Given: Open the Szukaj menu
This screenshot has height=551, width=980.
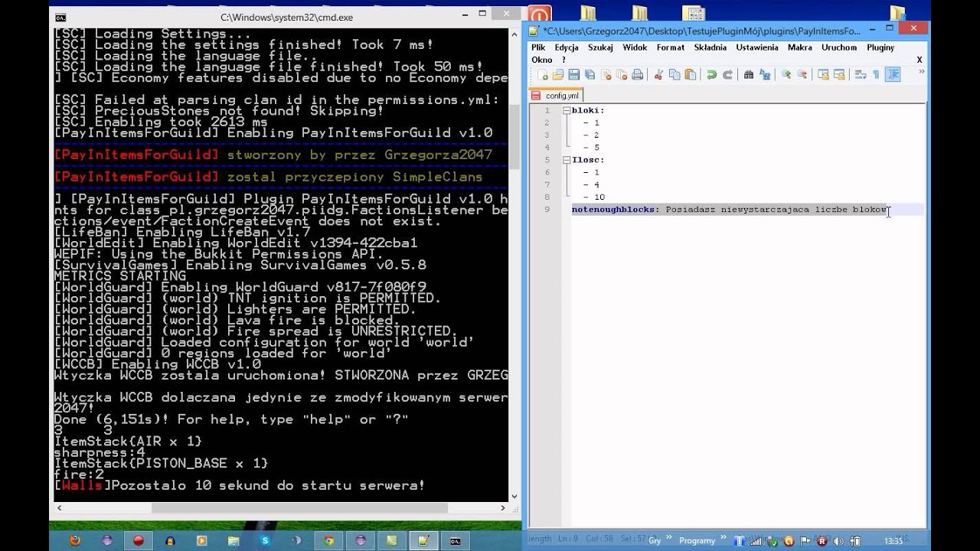Looking at the screenshot, I should tap(601, 47).
